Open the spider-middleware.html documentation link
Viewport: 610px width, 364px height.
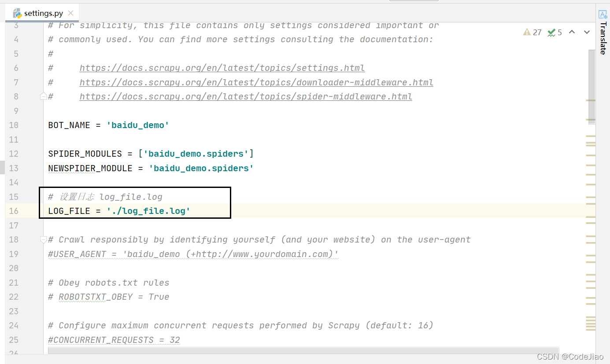pyautogui.click(x=246, y=96)
